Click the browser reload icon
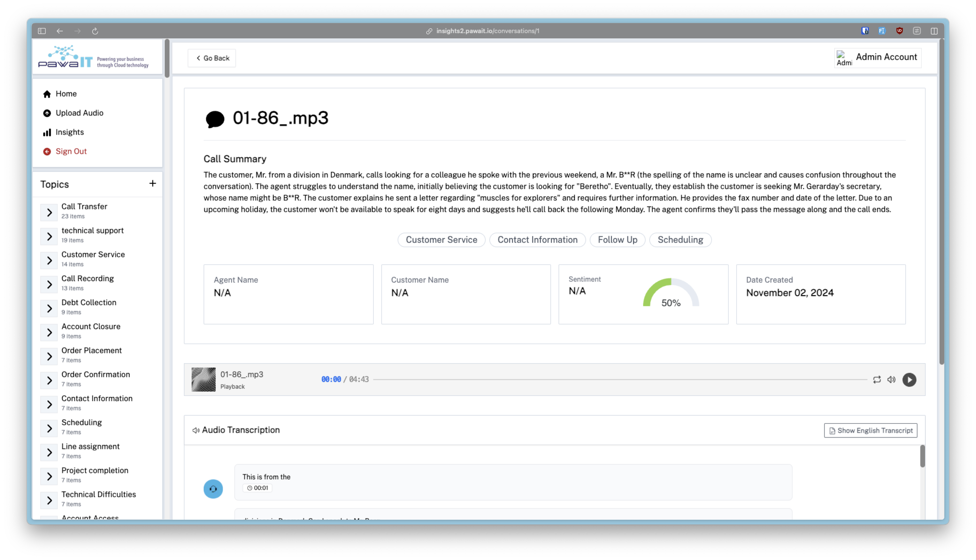This screenshot has height=560, width=976. tap(95, 31)
